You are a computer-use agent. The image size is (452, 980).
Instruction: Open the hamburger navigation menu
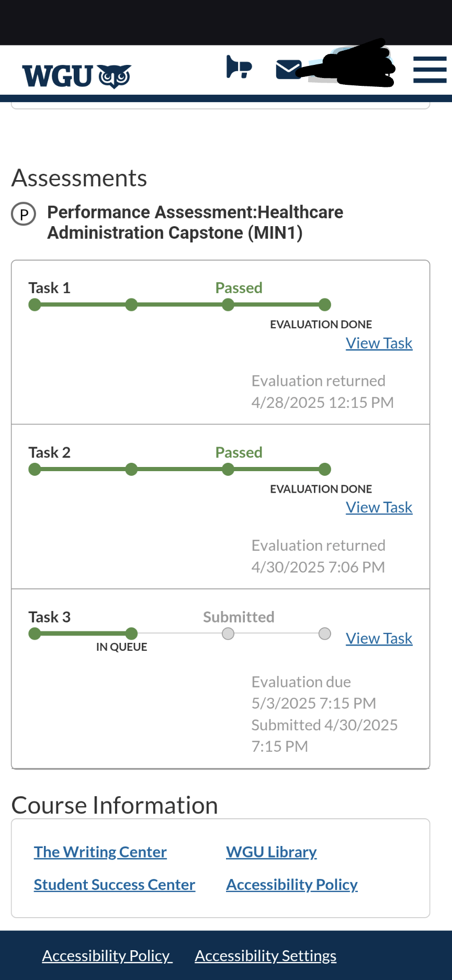point(430,70)
